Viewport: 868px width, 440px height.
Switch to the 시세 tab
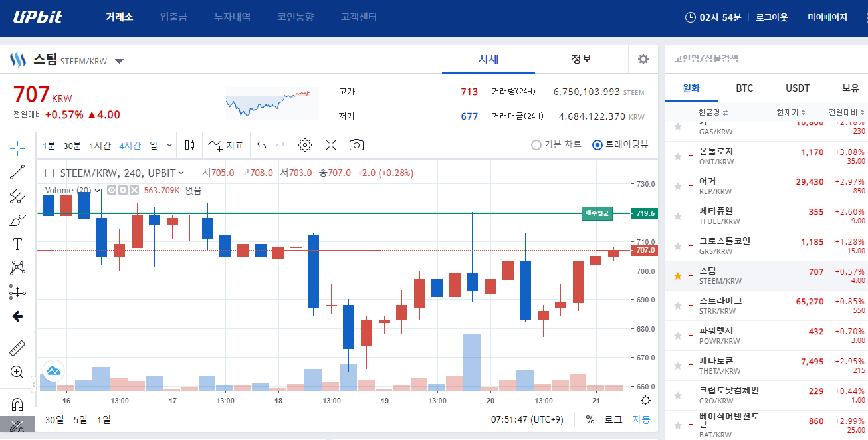(488, 59)
